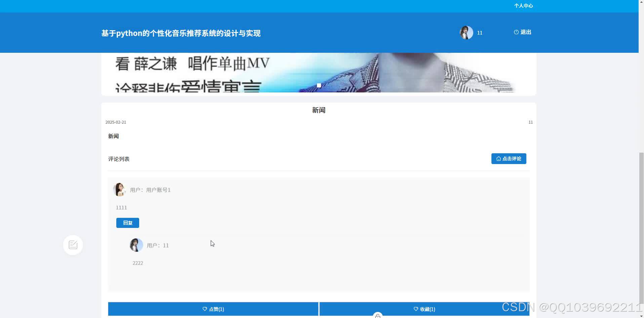This screenshot has height=318, width=644.
Task: Click 用户账号1's profile avatar
Action: [119, 189]
